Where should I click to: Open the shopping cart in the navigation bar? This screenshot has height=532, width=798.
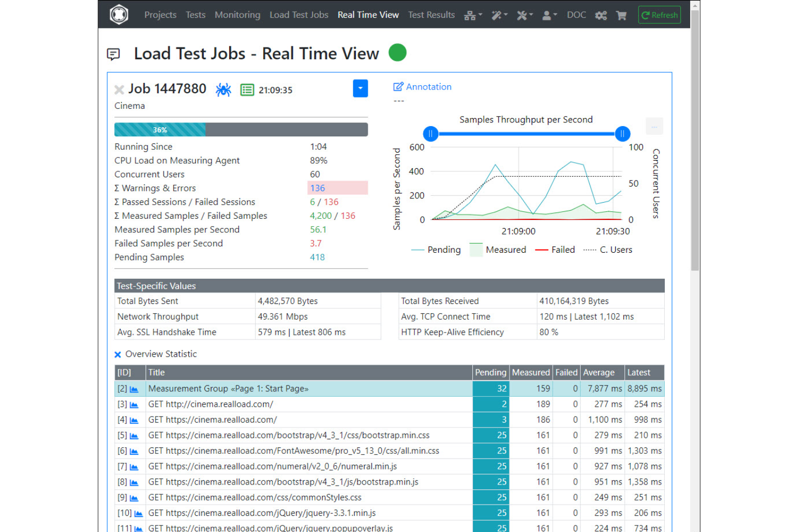621,15
